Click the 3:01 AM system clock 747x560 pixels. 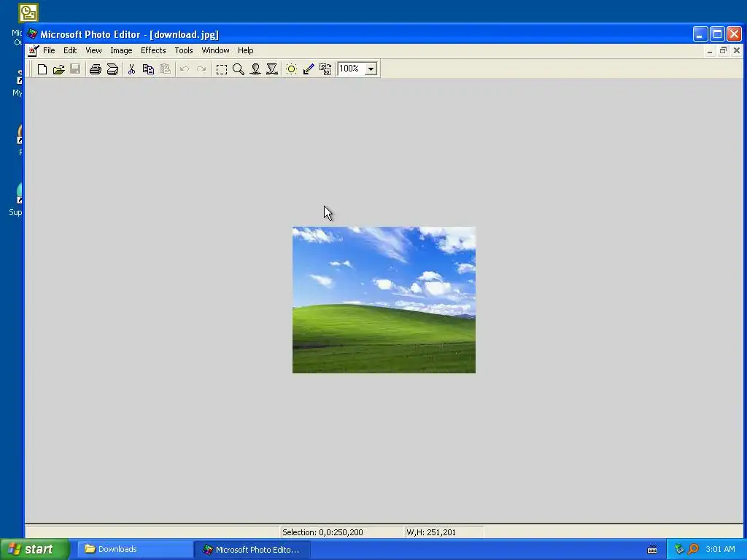pos(720,549)
